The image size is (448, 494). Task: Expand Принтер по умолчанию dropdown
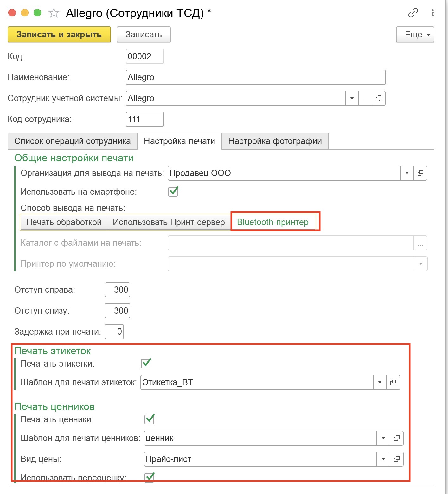click(x=421, y=264)
